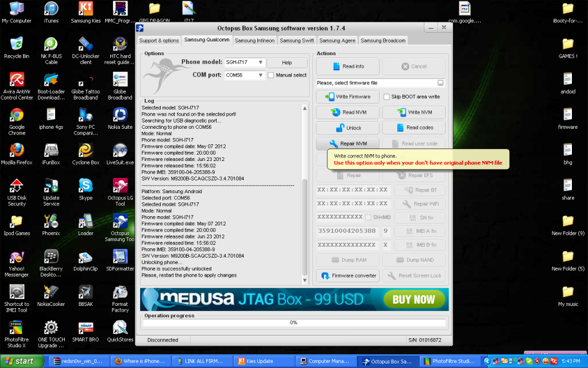
Task: Tick the Skip BOOT area write checkbox
Action: click(x=386, y=97)
